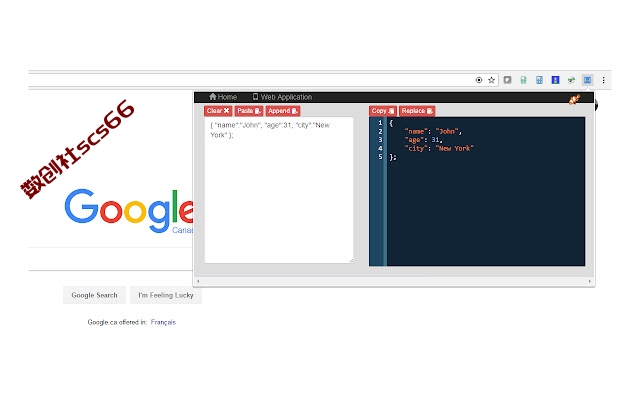The height and width of the screenshot is (400, 640).
Task: Click the right arrow of the popup horizontal scrollbar
Action: 590,281
